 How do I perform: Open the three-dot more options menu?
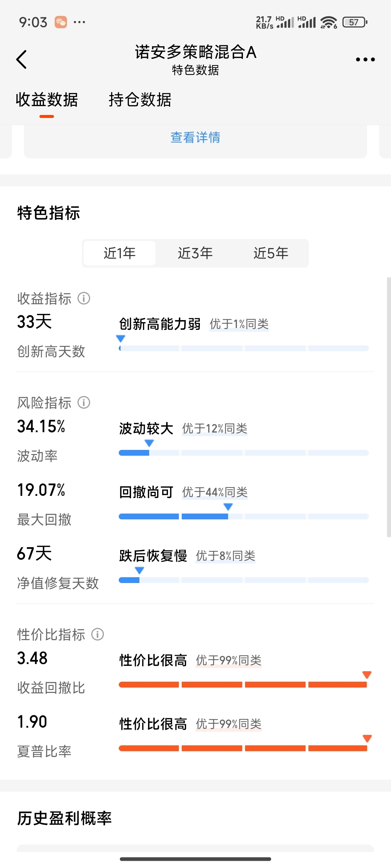365,59
